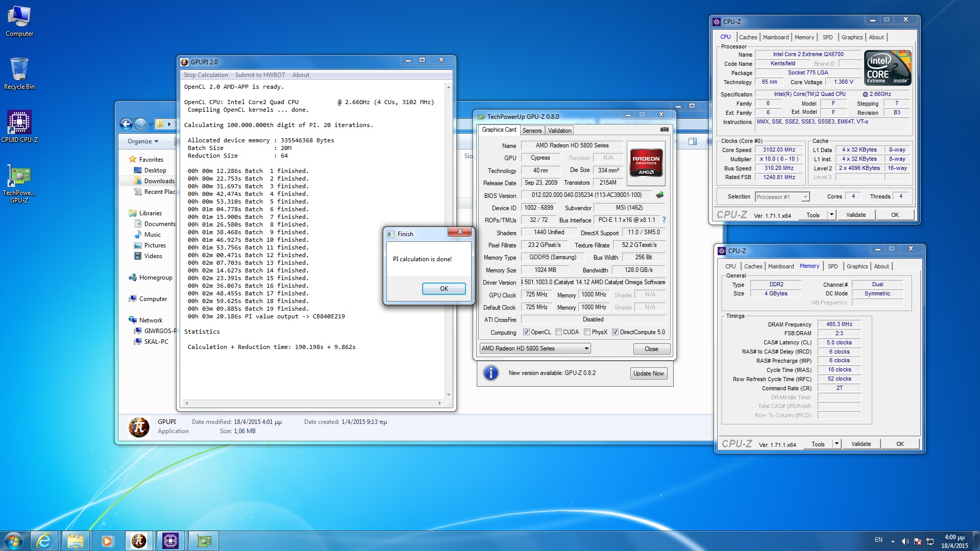The height and width of the screenshot is (551, 980).
Task: Click OK in the lower CPU-Z window
Action: tap(900, 444)
